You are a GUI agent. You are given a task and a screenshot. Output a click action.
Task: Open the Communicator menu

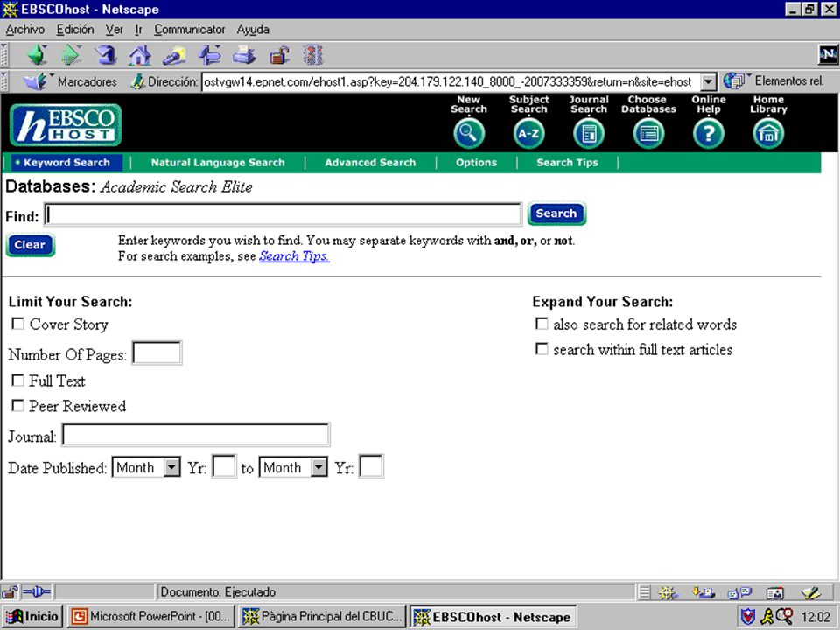coord(190,30)
